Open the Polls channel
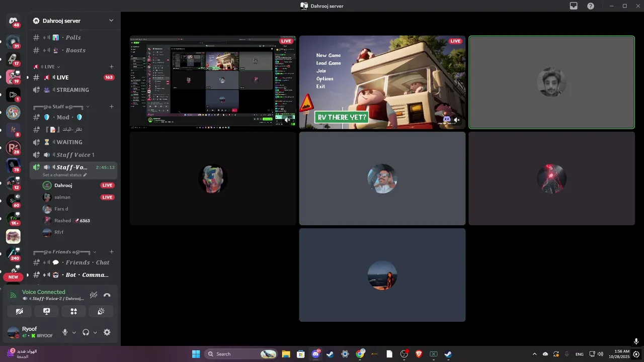Image resolution: width=644 pixels, height=362 pixels. pos(73,38)
